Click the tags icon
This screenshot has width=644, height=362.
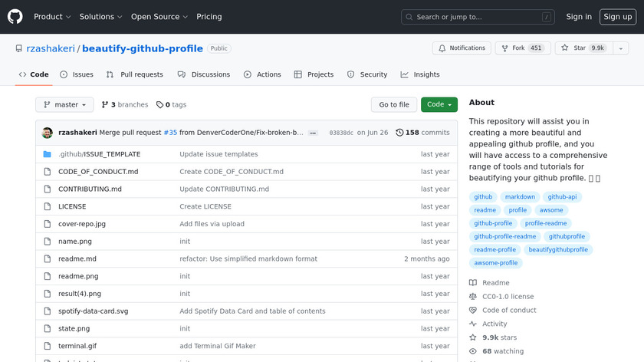[159, 105]
